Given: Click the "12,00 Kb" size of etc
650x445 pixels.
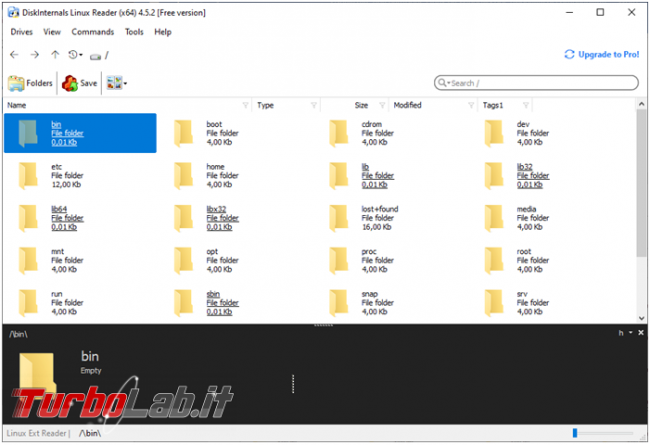Looking at the screenshot, I should pyautogui.click(x=66, y=185).
